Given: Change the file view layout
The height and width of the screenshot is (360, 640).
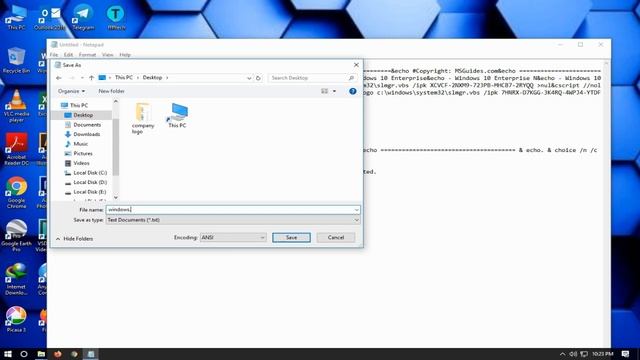Looking at the screenshot, I should click(324, 91).
